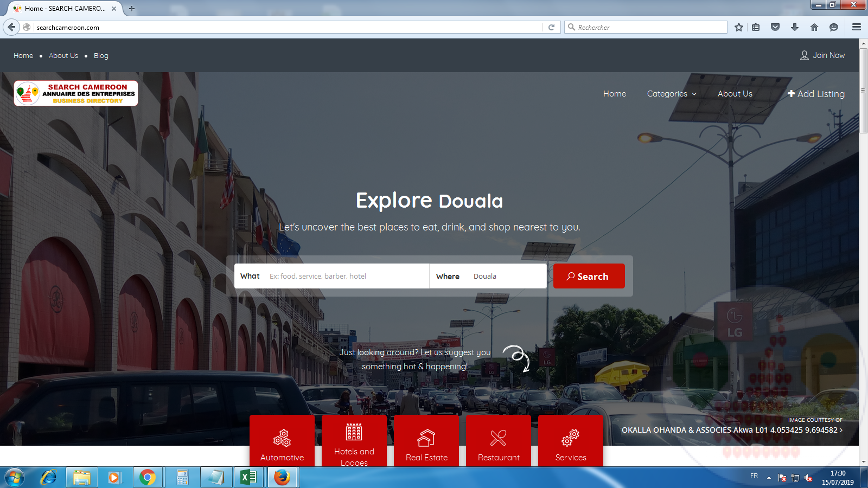Click the red Search button
Viewport: 868px width, 488px height.
click(589, 276)
